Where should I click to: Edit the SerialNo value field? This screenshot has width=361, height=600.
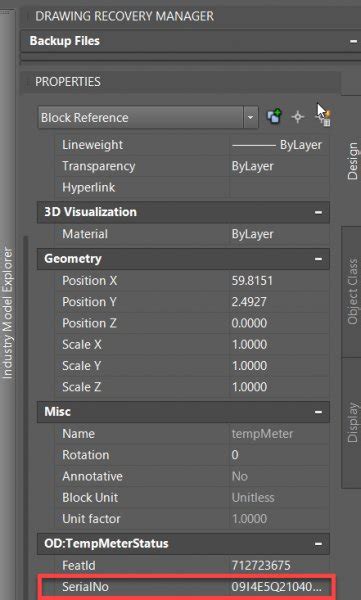(x=279, y=587)
